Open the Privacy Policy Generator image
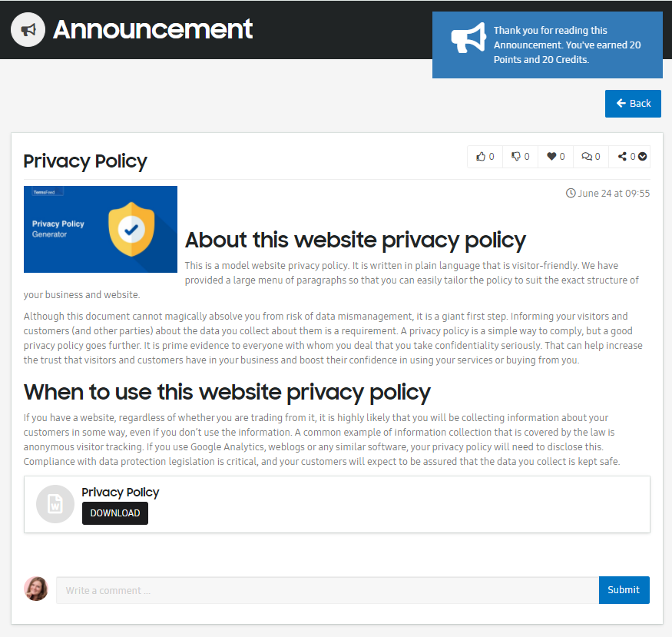Viewport: 672px width, 637px height. point(101,229)
